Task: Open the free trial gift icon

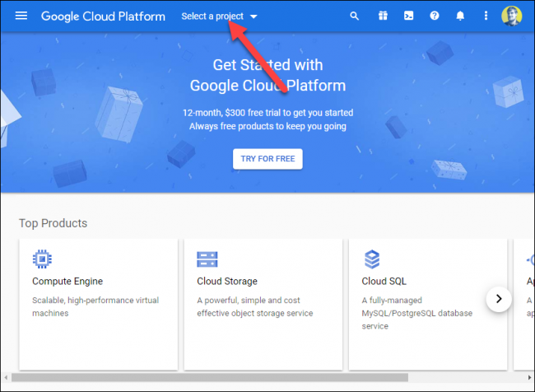Action: click(383, 16)
